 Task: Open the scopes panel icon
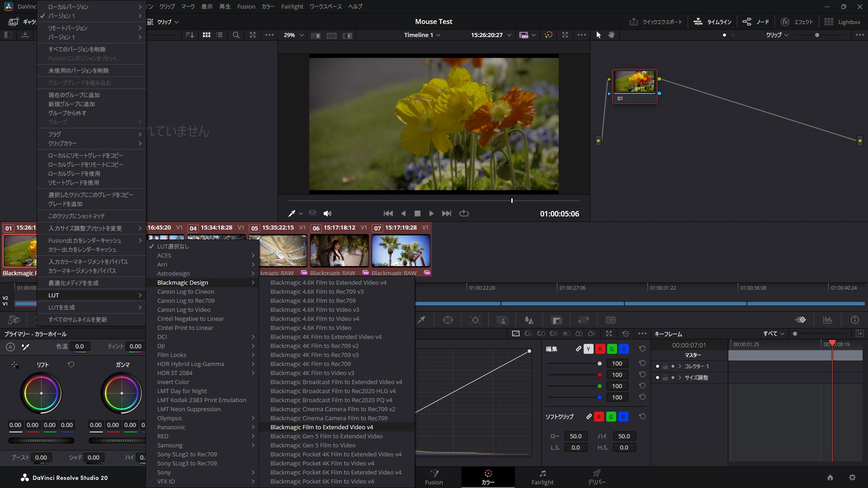[x=827, y=320]
